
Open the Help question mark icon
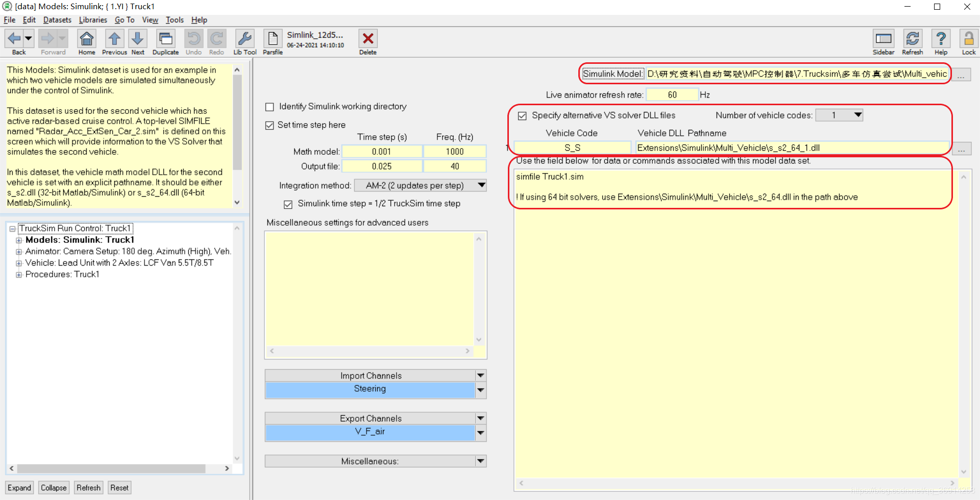941,39
